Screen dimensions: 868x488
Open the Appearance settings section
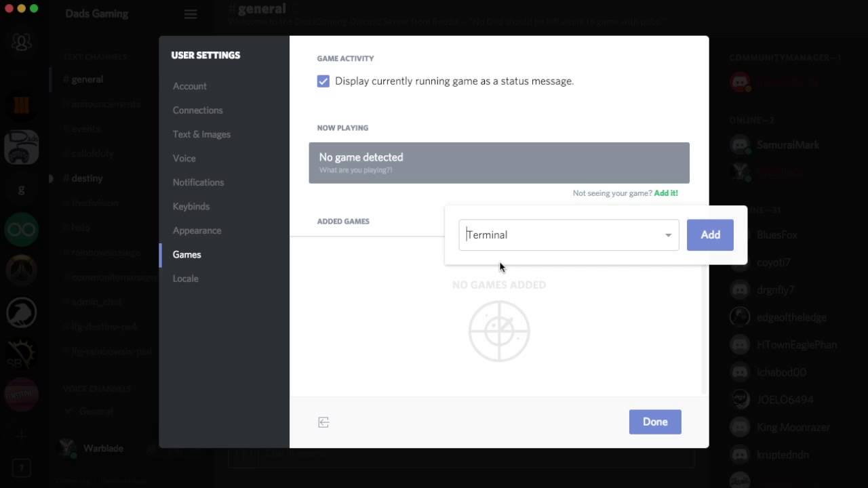point(197,230)
